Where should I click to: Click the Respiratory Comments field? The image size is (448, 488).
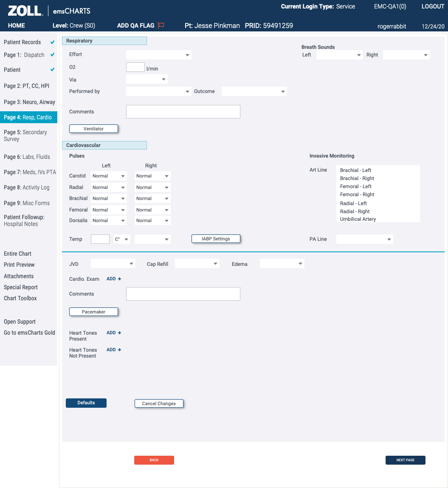(183, 112)
